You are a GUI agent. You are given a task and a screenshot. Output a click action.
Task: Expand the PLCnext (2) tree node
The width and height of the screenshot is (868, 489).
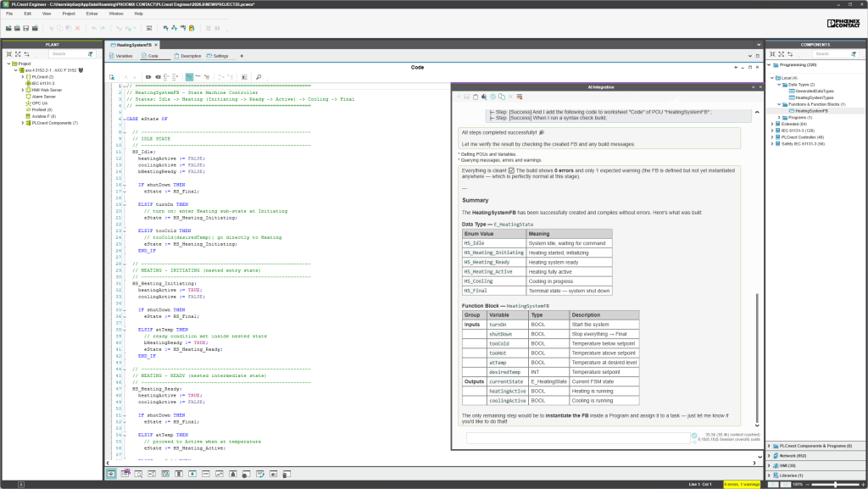tap(23, 77)
